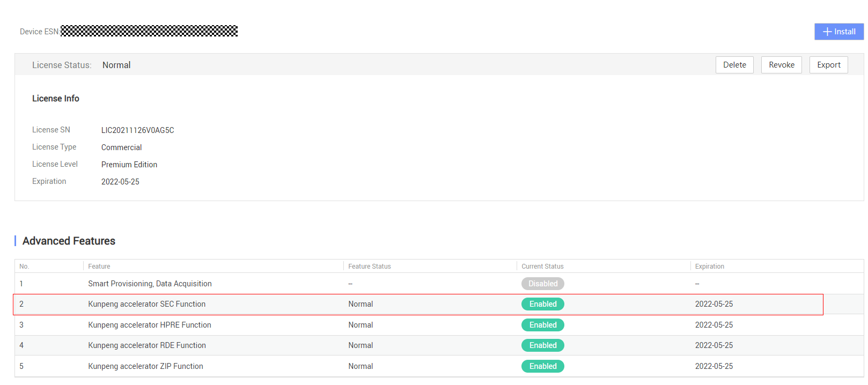This screenshot has height=385, width=868.
Task: Select the Expiration column header
Action: coord(710,266)
